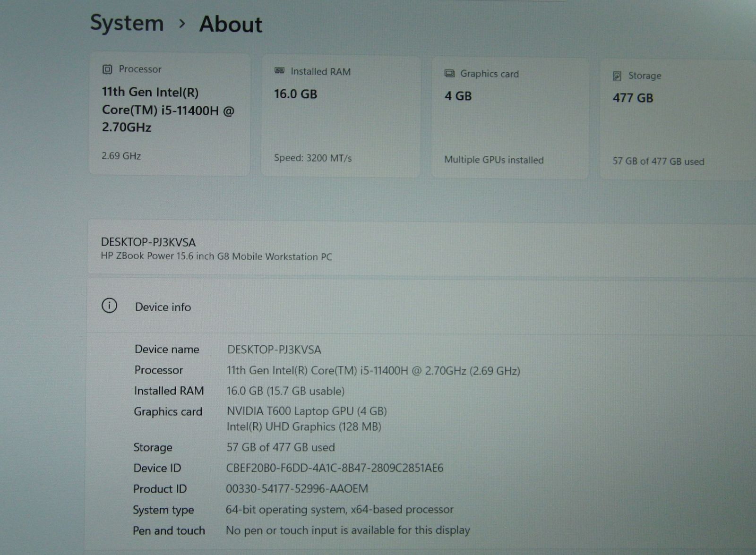Select the DESKTOP-PJ3KVSA heading above the model name
The height and width of the screenshot is (555, 756).
click(148, 242)
